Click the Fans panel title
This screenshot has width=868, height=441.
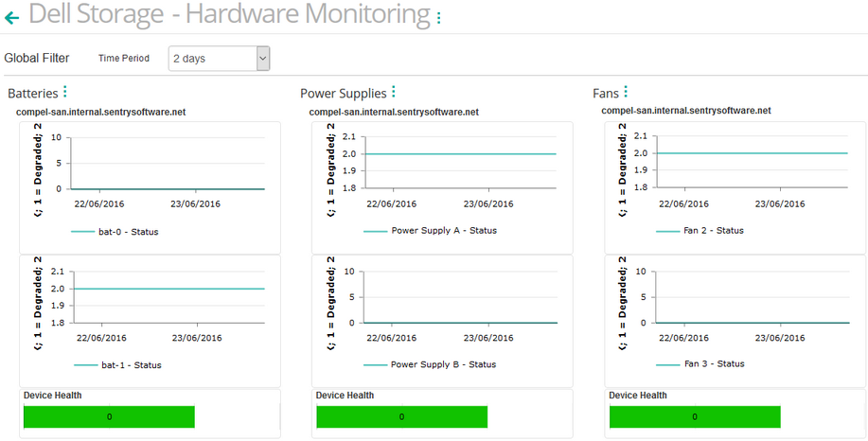(x=606, y=94)
